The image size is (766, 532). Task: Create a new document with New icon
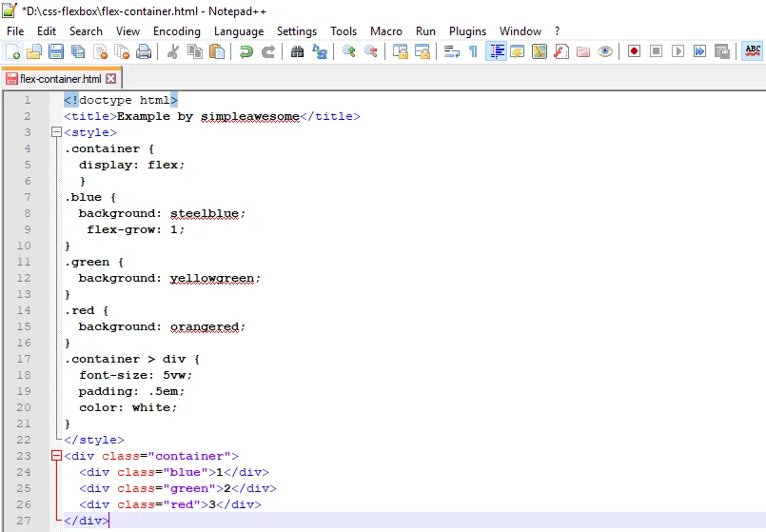point(12,51)
